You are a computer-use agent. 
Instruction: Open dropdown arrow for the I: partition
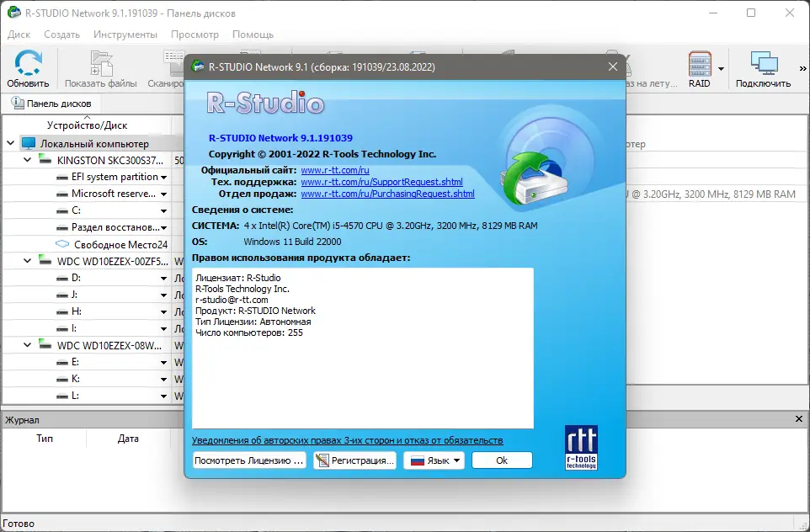pos(163,328)
